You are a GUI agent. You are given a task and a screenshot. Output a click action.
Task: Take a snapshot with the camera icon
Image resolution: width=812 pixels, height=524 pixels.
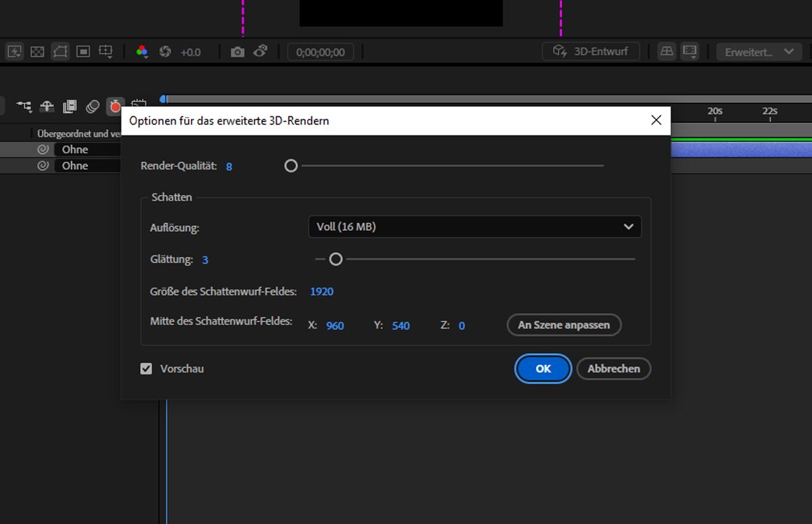coord(237,51)
